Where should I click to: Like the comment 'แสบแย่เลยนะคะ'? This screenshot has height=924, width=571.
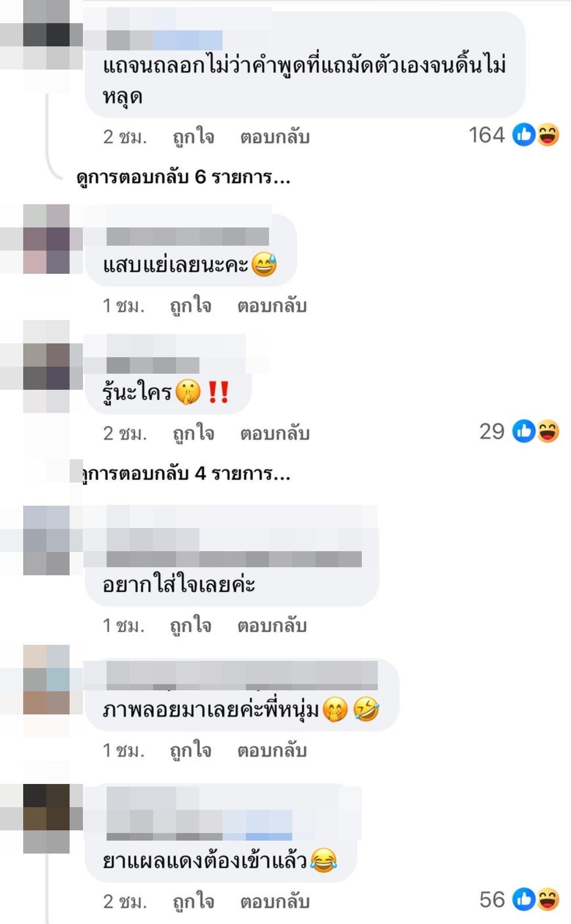pyautogui.click(x=190, y=306)
